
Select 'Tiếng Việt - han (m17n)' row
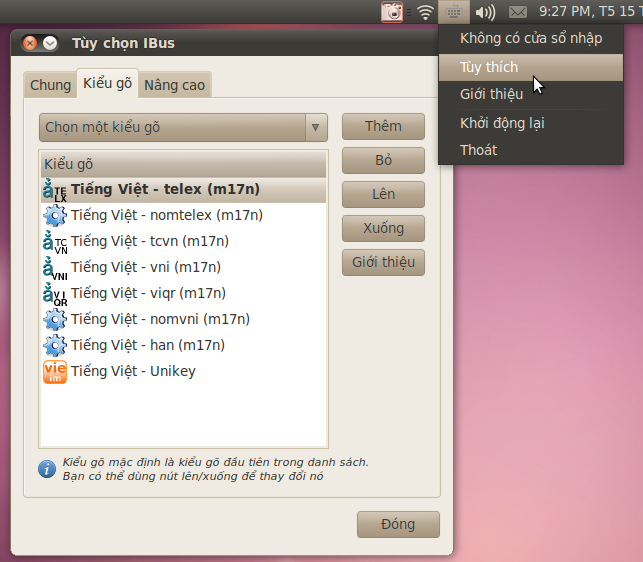pos(145,345)
